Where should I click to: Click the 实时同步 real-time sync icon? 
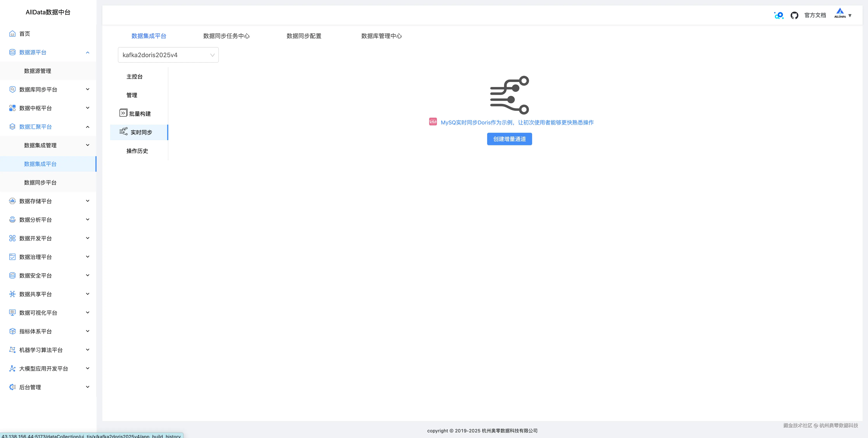tap(123, 132)
